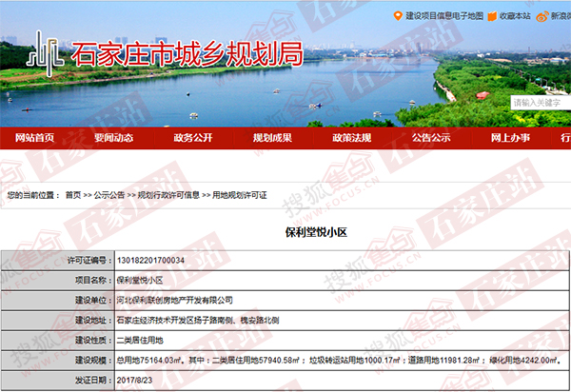This screenshot has height=392, width=571.
Task: Open the 网上办事 menu item
Action: tap(510, 138)
